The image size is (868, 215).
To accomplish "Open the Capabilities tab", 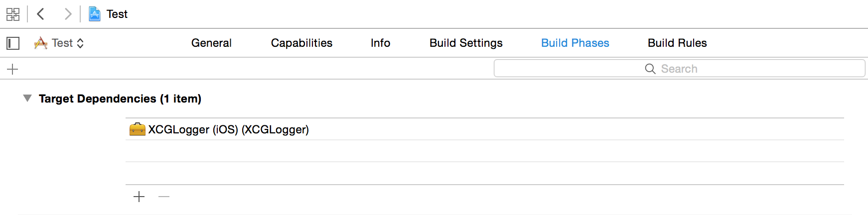I will [301, 43].
